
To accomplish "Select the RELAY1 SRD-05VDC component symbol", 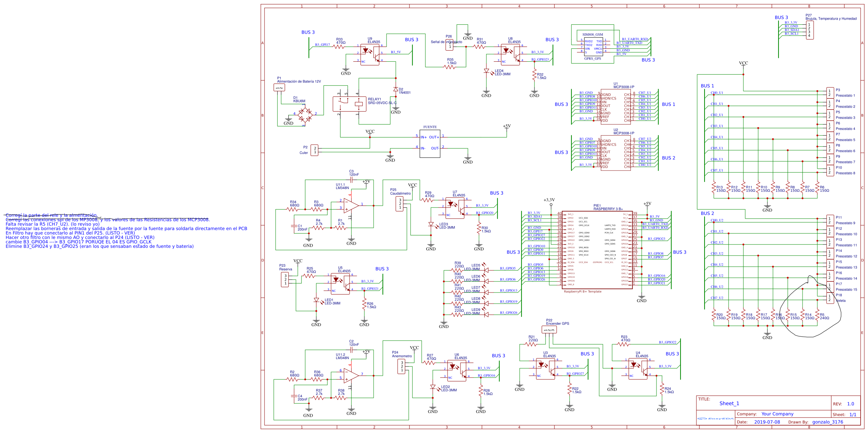I will point(349,105).
